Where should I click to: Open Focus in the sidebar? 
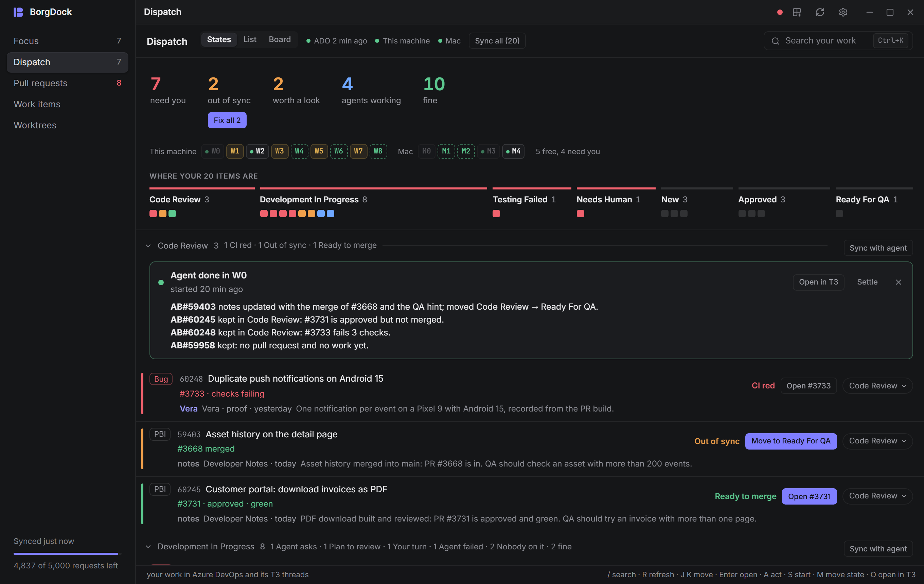[68, 41]
